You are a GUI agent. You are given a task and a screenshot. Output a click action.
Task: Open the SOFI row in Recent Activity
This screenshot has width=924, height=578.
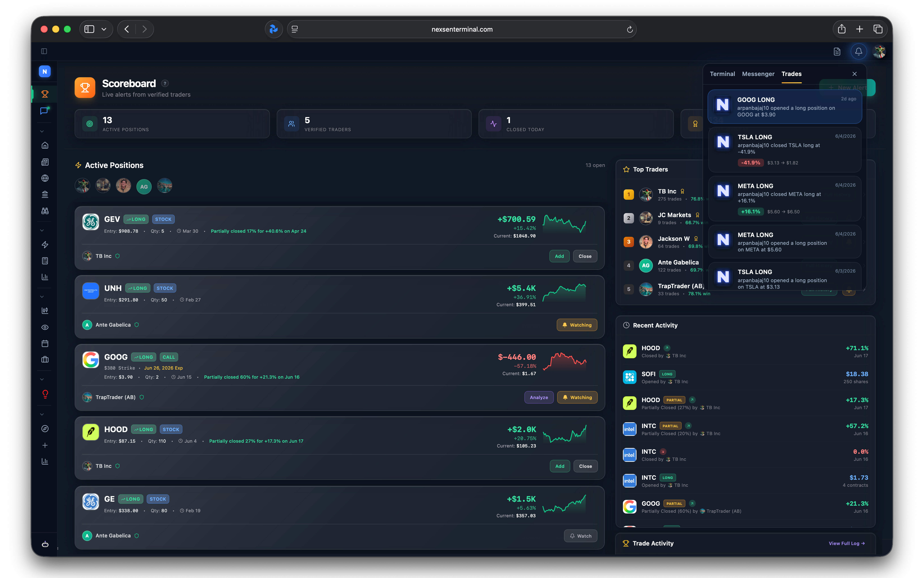pyautogui.click(x=745, y=377)
